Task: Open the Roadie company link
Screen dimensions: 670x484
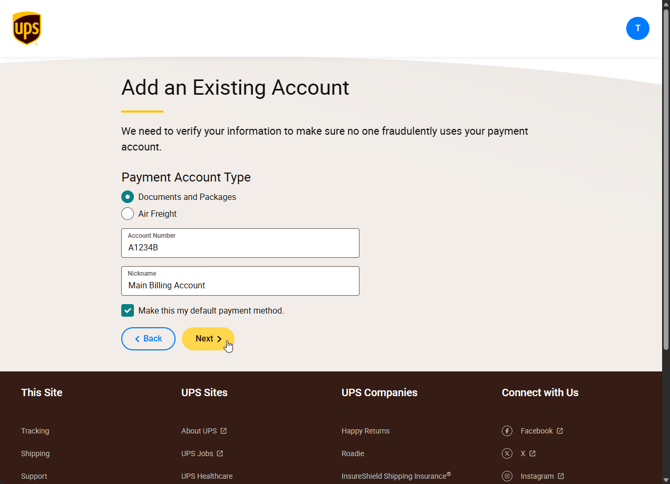Action: click(x=353, y=453)
